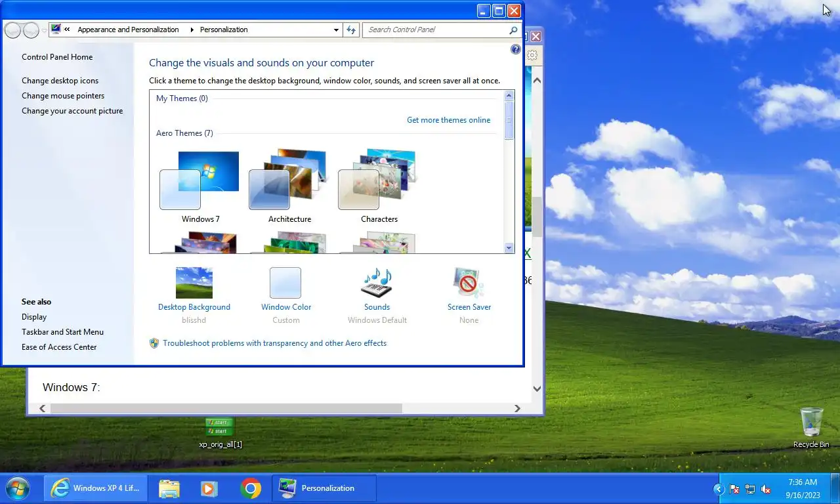Click the Action Center flag tray icon

tap(734, 489)
